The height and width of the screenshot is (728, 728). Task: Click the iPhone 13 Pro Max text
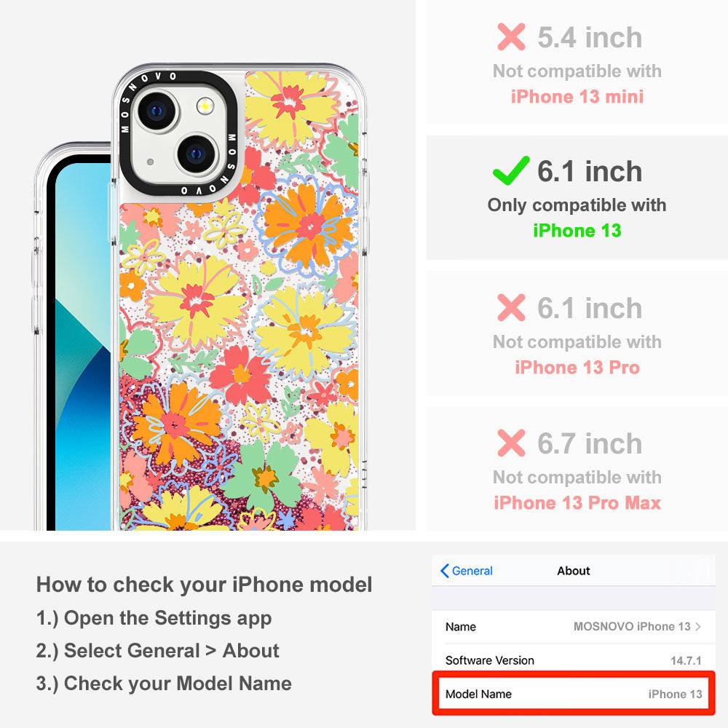[577, 503]
